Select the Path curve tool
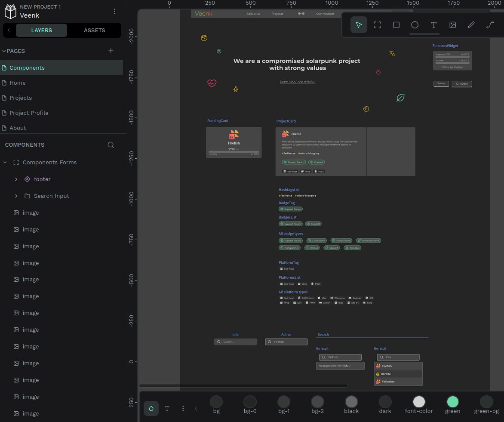Screen dimensions: 504x422 (490, 25)
